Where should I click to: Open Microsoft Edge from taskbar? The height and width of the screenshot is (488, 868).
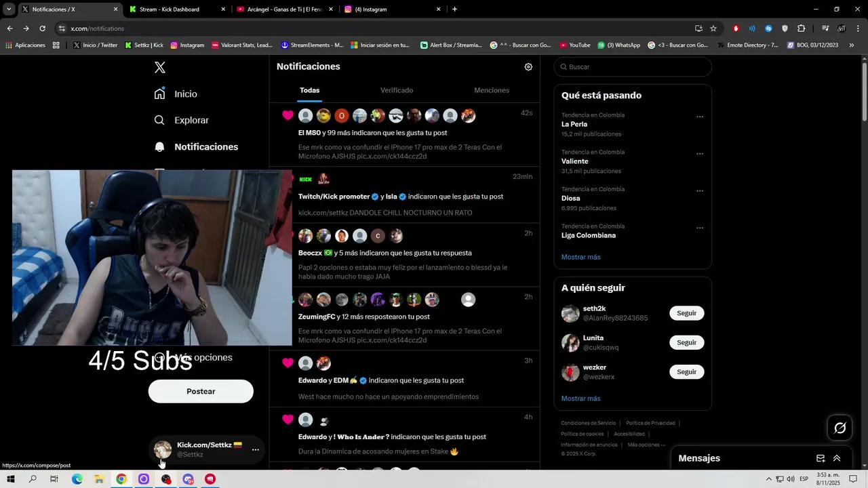[x=77, y=479]
